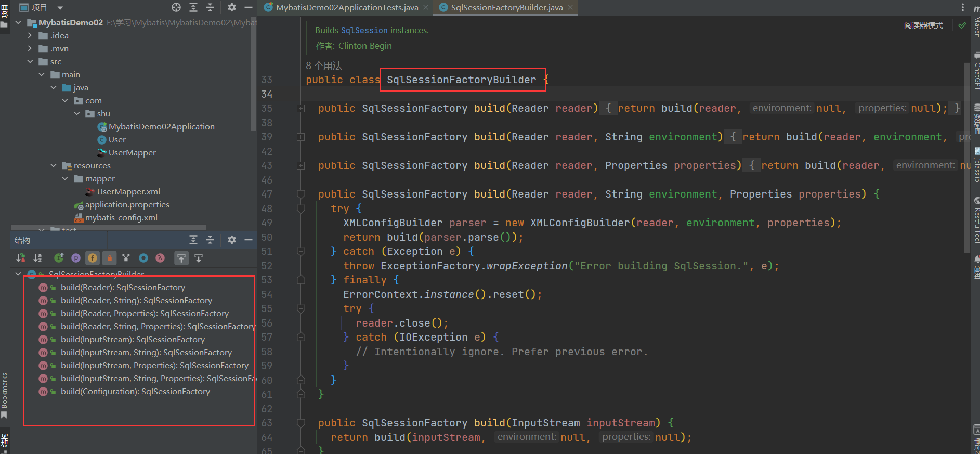Toggle show properties filter
This screenshot has width=980, height=454.
click(x=76, y=257)
